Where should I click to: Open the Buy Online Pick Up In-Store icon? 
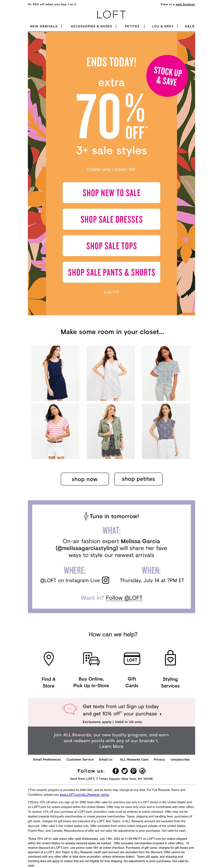click(x=91, y=659)
